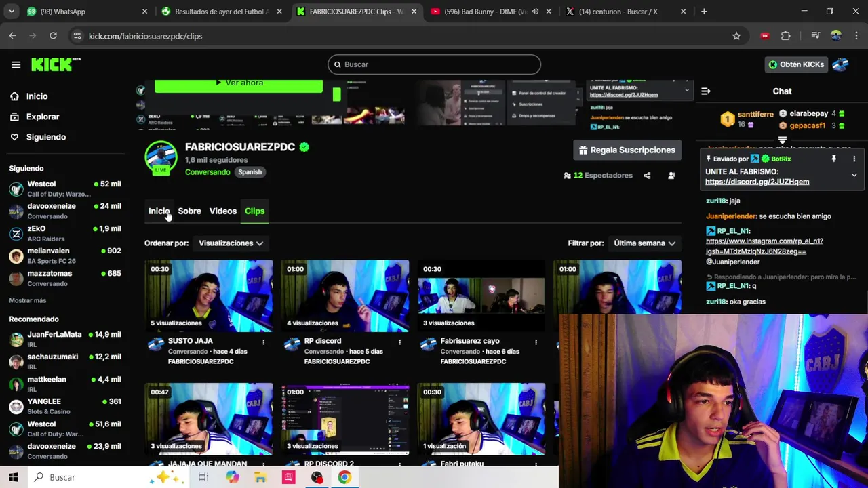This screenshot has width=868, height=488.
Task: Click the 12 Espectadores viewer count
Action: pyautogui.click(x=598, y=176)
